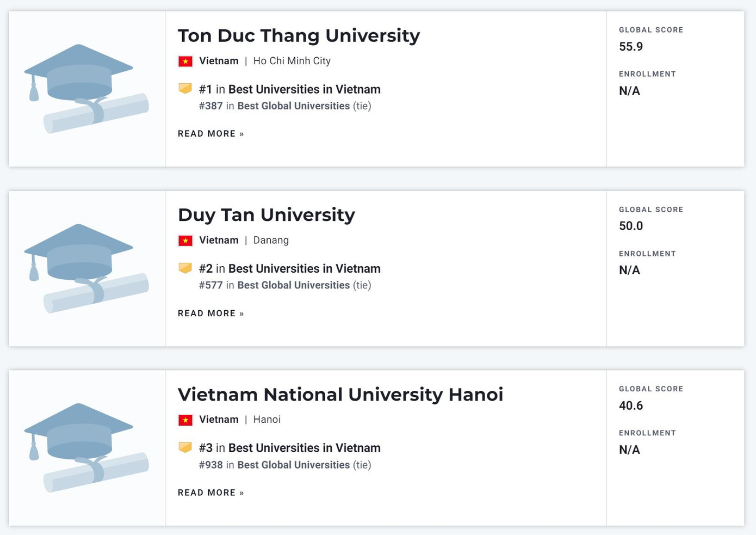
Task: Expand READ MORE for Duy Tan University
Action: [x=210, y=313]
